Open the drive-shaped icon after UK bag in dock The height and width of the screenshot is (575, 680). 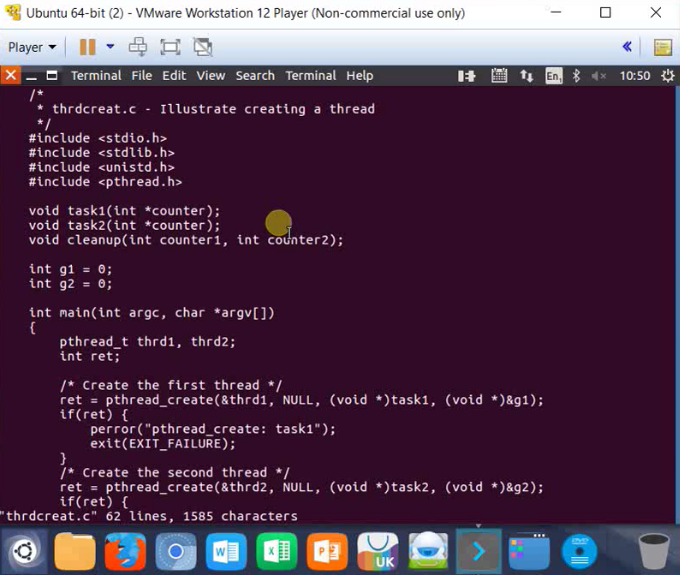pos(428,551)
